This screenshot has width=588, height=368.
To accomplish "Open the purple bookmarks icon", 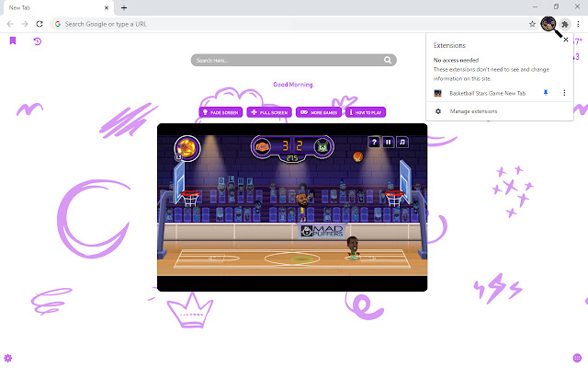I will pyautogui.click(x=13, y=41).
